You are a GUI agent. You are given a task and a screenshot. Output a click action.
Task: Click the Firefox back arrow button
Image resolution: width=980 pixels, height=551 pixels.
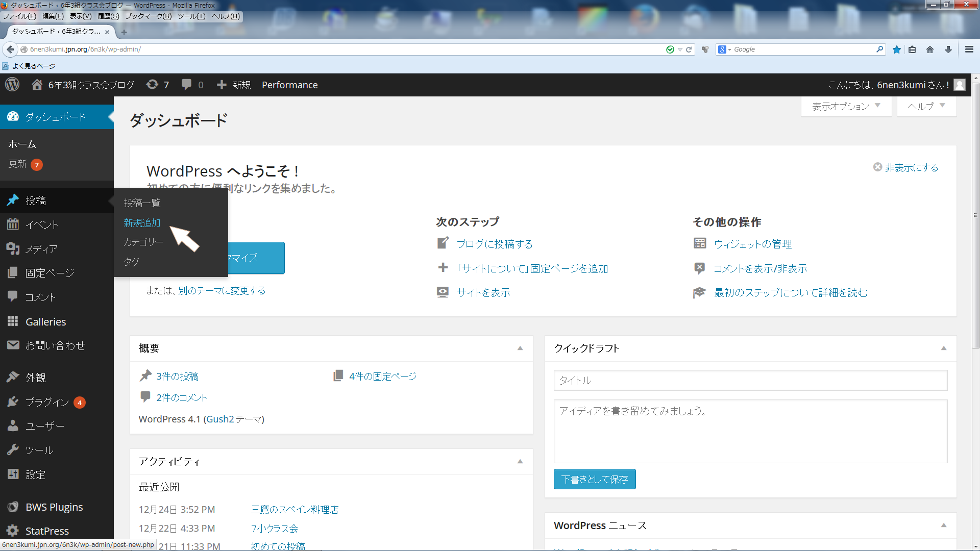[10, 49]
